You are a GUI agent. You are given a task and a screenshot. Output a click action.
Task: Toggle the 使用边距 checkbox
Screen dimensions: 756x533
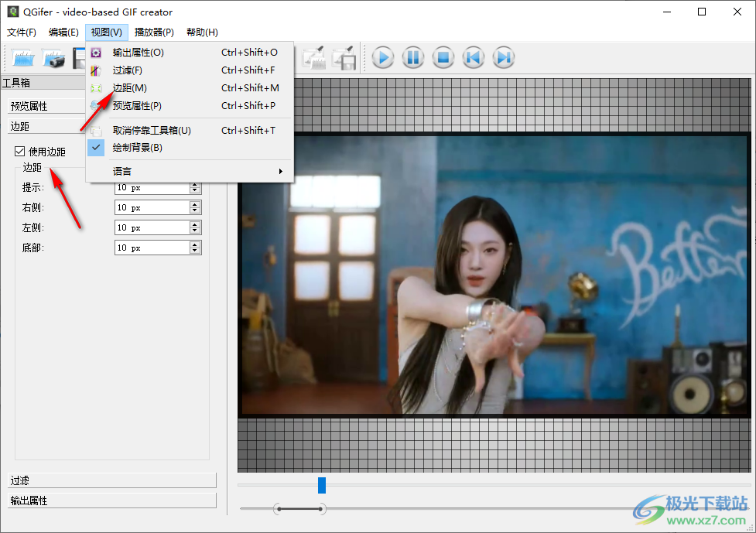(x=19, y=151)
